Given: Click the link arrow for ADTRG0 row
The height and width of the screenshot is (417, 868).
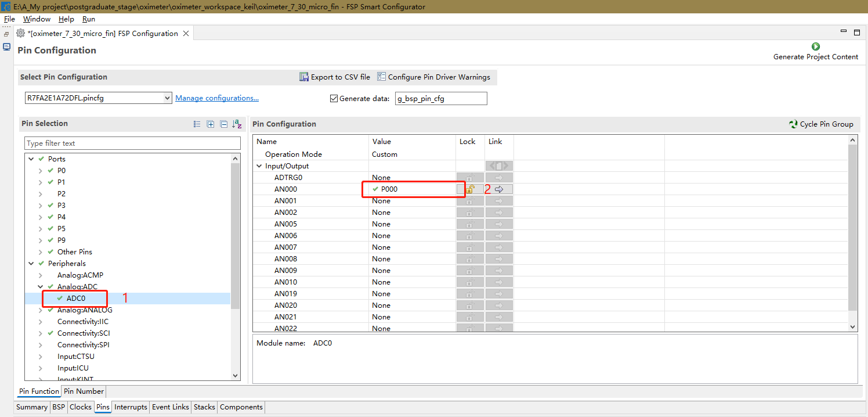Looking at the screenshot, I should 499,177.
